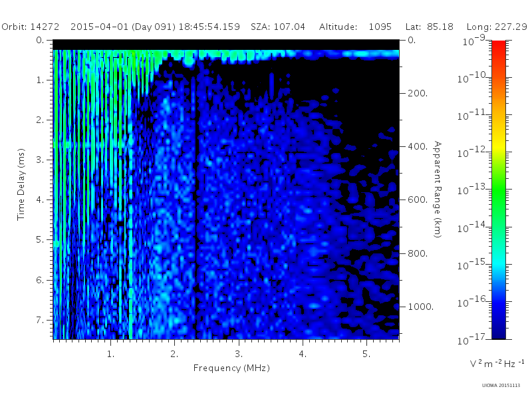Image resolution: width=532 pixels, height=399 pixels.
Task: Click the 'SZA: 107.04' label
Action: tap(278, 27)
